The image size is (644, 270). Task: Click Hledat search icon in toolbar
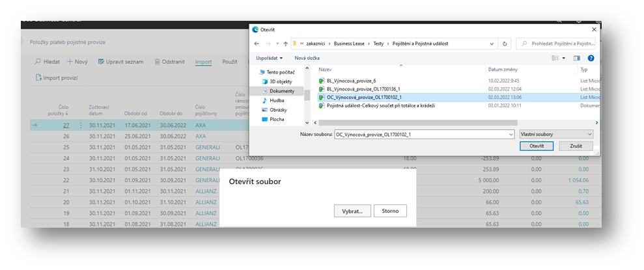click(x=38, y=62)
